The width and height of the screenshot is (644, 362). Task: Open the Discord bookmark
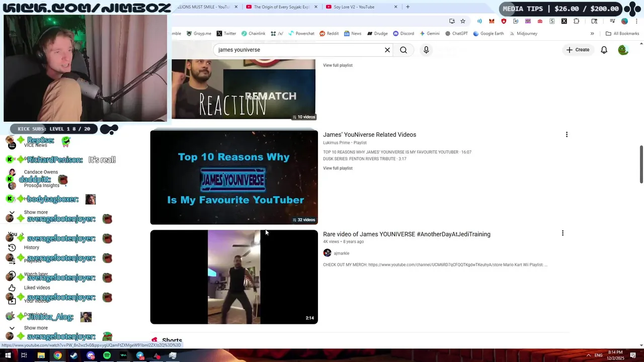404,34
